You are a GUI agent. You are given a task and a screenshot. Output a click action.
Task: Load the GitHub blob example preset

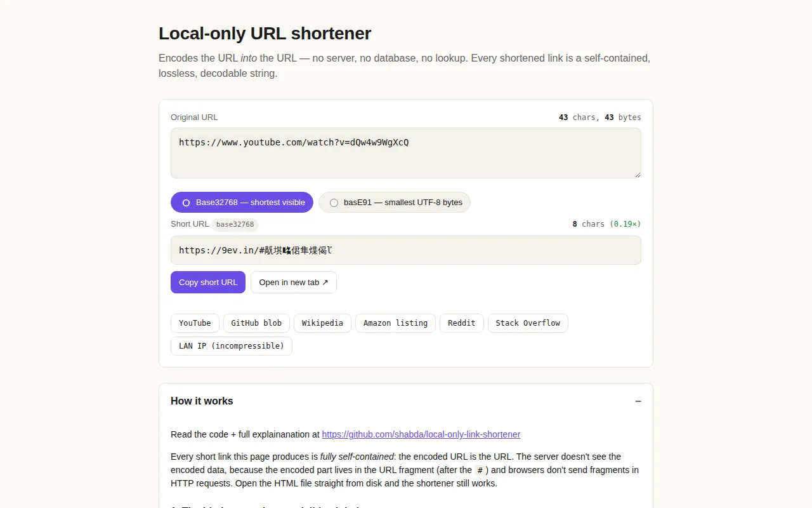click(x=256, y=323)
